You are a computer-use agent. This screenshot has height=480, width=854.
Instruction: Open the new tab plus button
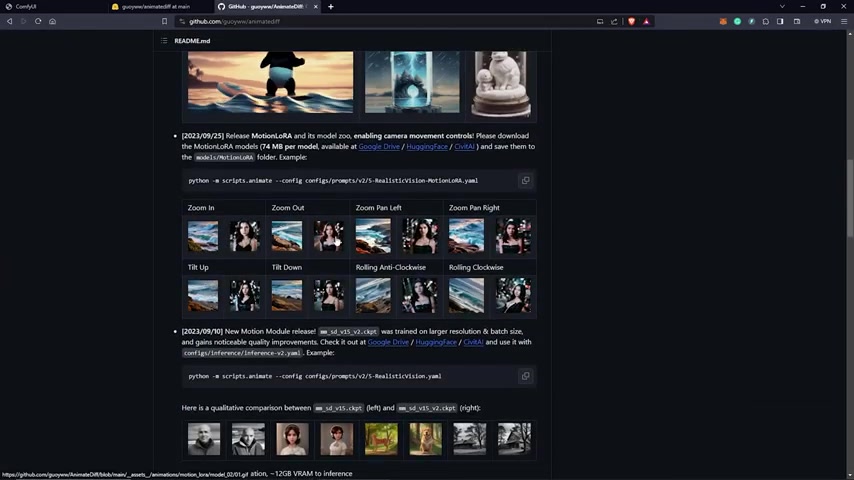[x=331, y=7]
